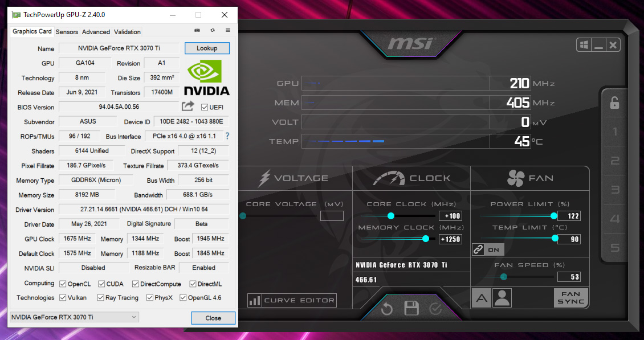Click the Resizable BAR Enabled field

(x=203, y=268)
